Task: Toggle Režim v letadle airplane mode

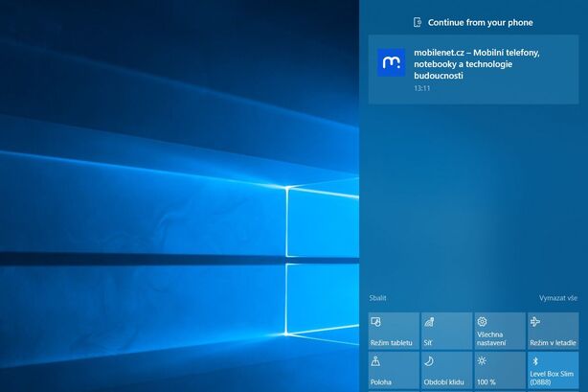Action: 554,331
